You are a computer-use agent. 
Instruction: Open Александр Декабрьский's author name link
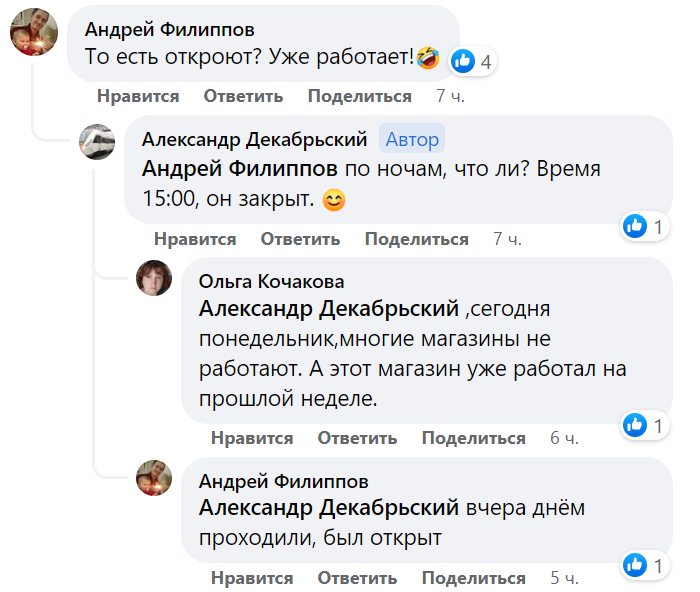[255, 138]
